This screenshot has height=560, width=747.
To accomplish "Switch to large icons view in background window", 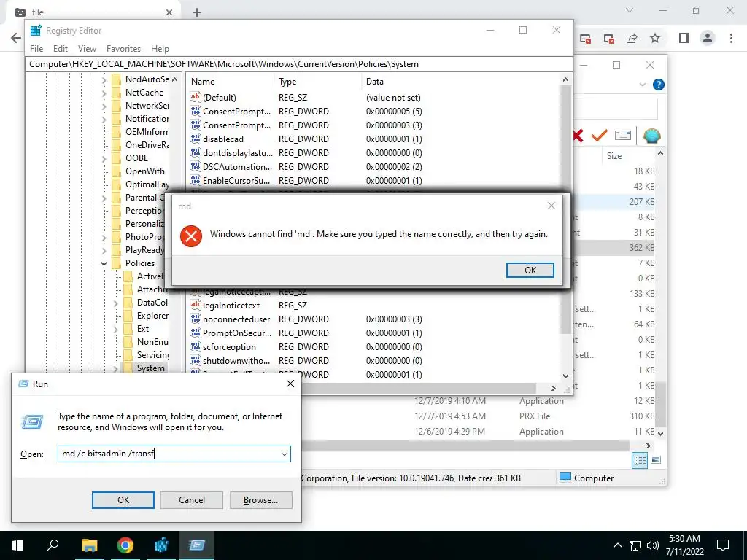I will click(656, 460).
